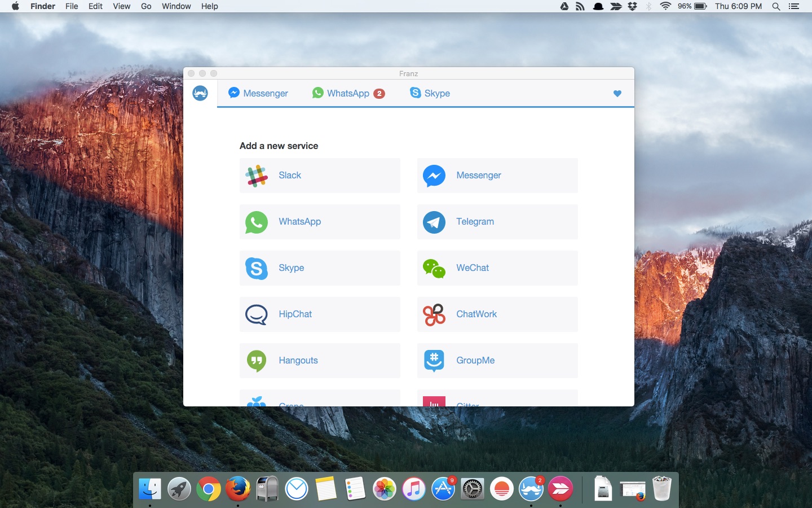This screenshot has height=508, width=812.
Task: Click the blue heart icon
Action: (617, 94)
